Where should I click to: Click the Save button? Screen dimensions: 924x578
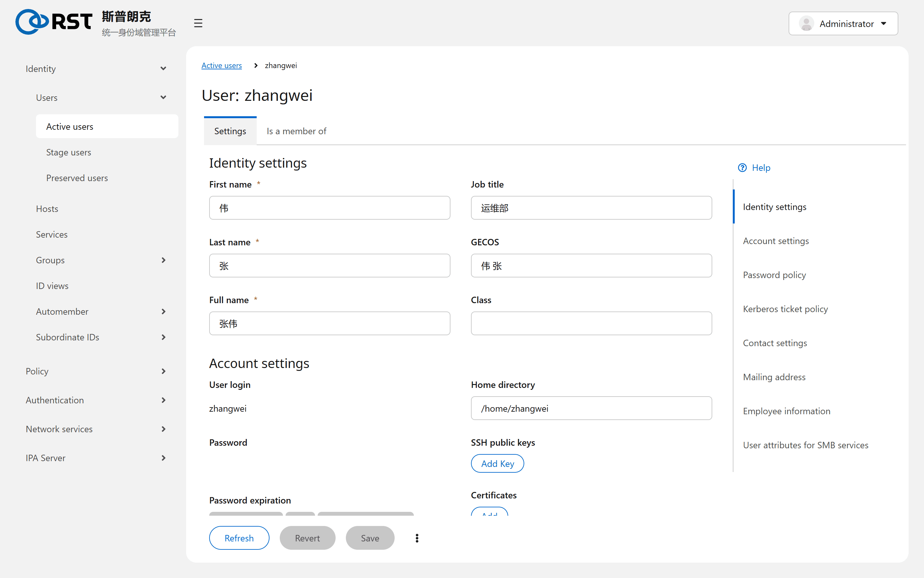click(x=370, y=538)
